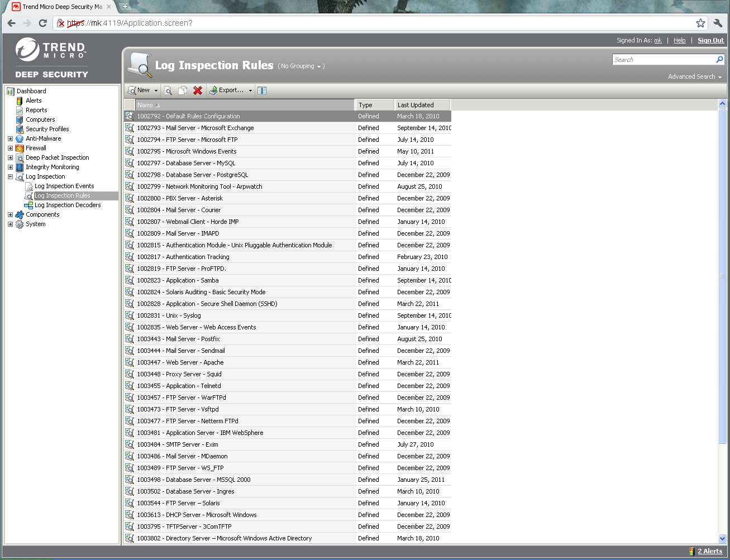Expand the Anti-Malware tree node

coord(10,138)
